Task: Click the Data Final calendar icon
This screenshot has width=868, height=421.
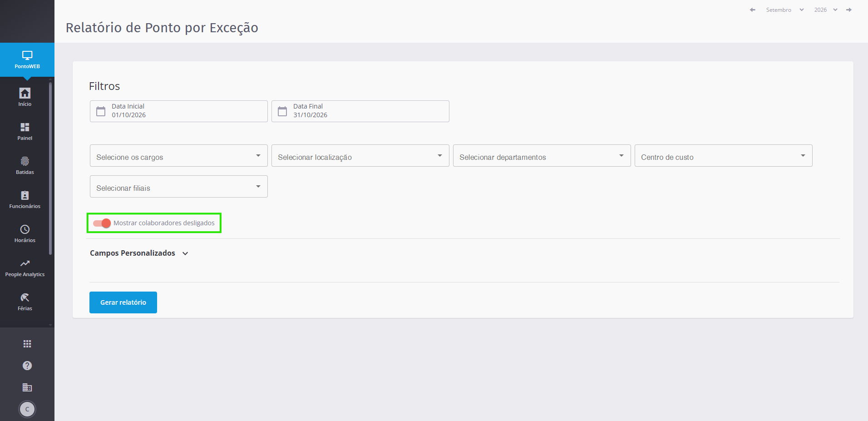Action: (x=282, y=111)
